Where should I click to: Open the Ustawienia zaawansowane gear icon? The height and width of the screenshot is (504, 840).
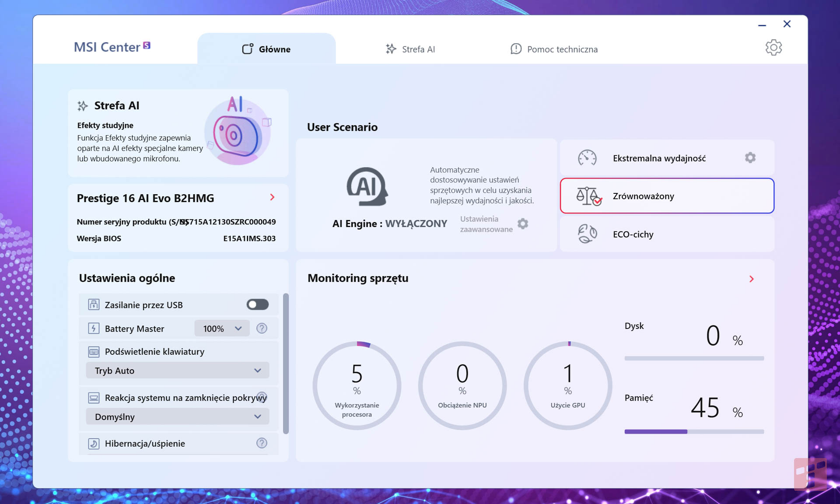(x=523, y=224)
